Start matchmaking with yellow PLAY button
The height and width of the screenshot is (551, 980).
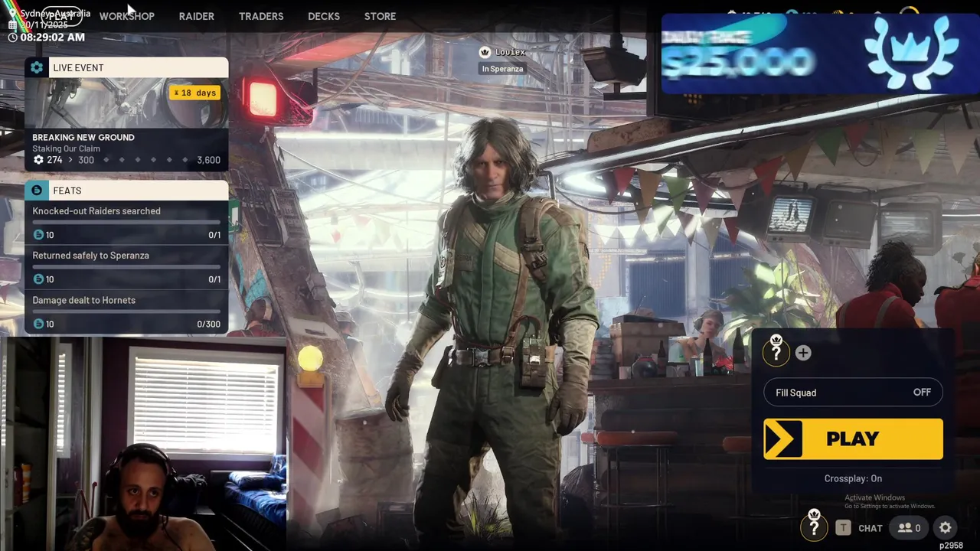click(853, 439)
